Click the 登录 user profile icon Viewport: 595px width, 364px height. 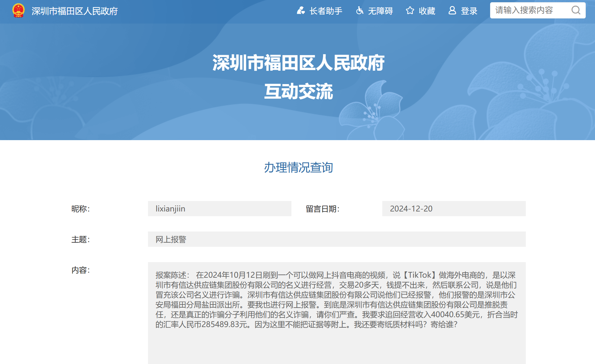[x=452, y=11]
